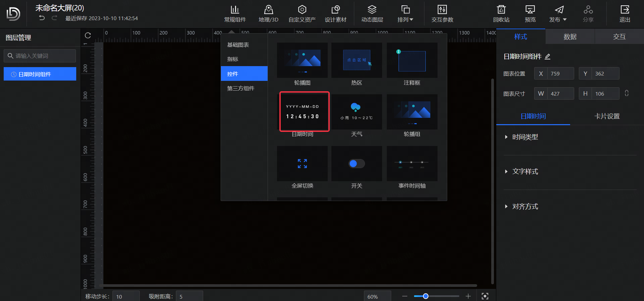
Task: Open the 地理/3D components menu
Action: pos(268,14)
